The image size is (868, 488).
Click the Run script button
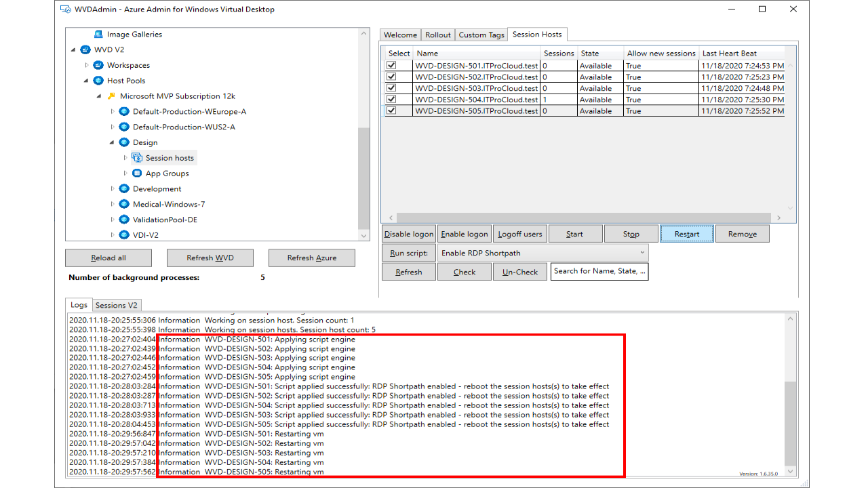point(409,253)
